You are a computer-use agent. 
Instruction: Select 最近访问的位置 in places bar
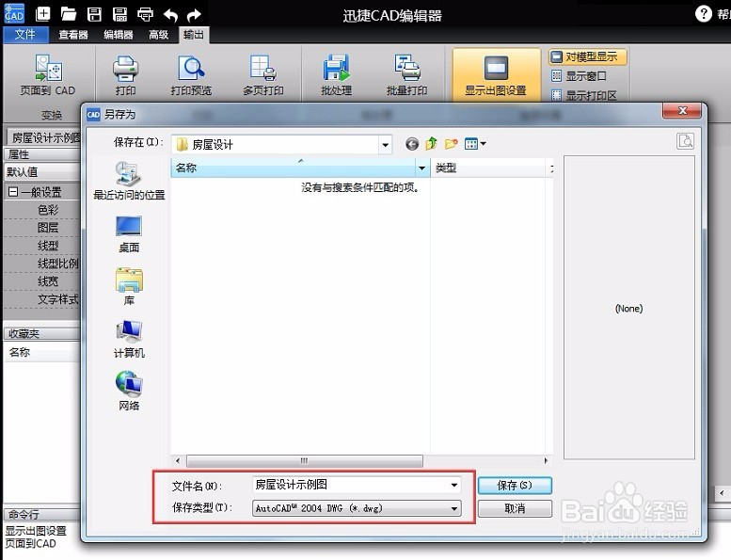tap(129, 181)
